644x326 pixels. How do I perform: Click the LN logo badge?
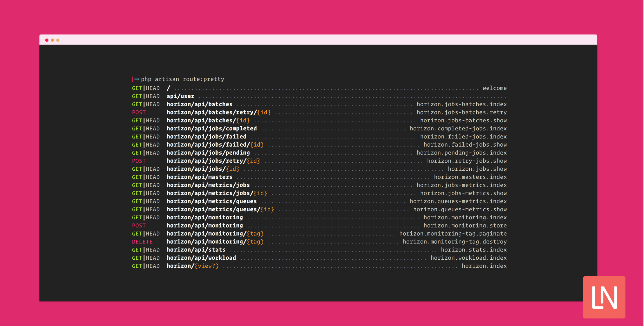click(x=604, y=297)
